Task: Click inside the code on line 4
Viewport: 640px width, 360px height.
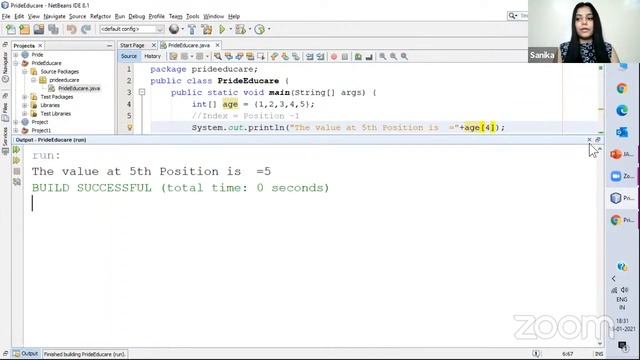Action: click(x=253, y=104)
